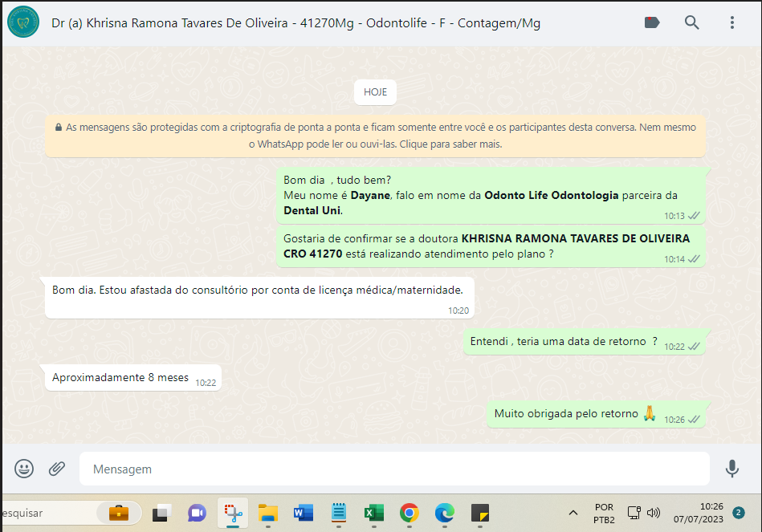Click the attach file paperclip icon
762x532 pixels.
coord(56,469)
